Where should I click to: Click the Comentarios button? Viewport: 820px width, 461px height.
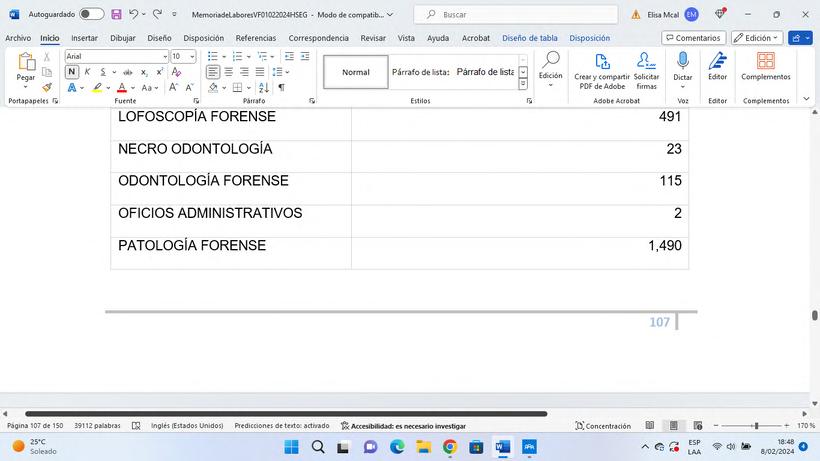coord(693,38)
